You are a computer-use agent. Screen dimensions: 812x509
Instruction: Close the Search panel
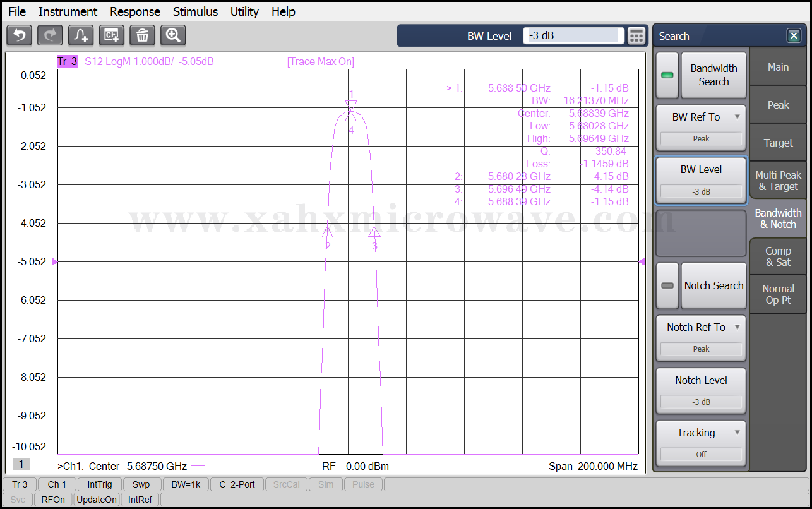(794, 36)
